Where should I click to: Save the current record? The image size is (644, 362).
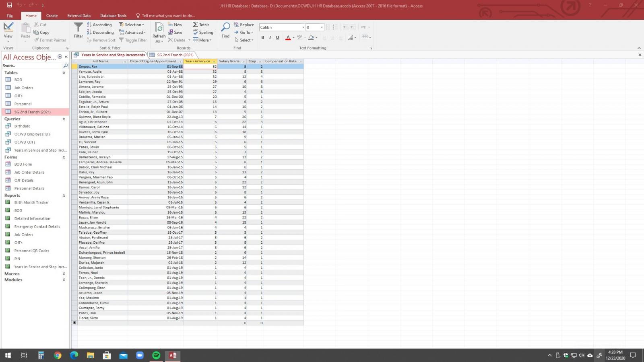click(x=175, y=32)
